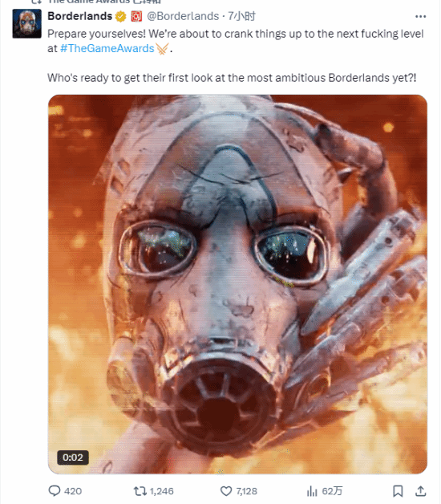The width and height of the screenshot is (441, 504).
Task: Toggle bookmark for this post
Action: [x=398, y=491]
